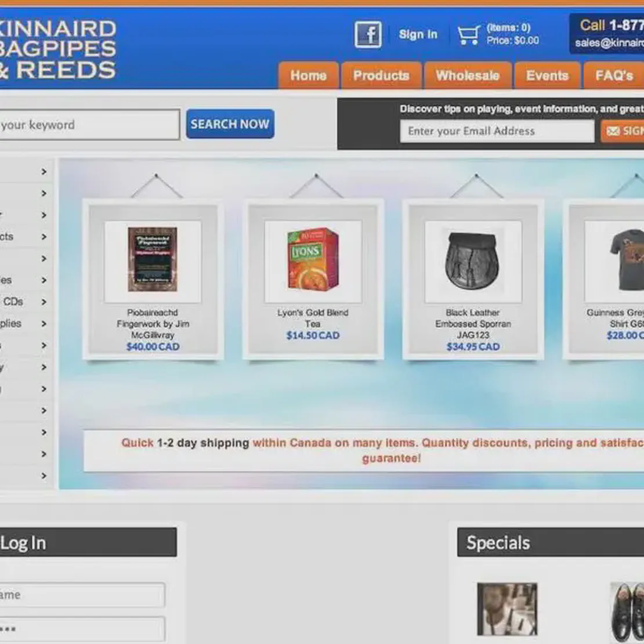The width and height of the screenshot is (644, 644).
Task: Open the black leather sporran thumbnail
Action: pos(473,261)
